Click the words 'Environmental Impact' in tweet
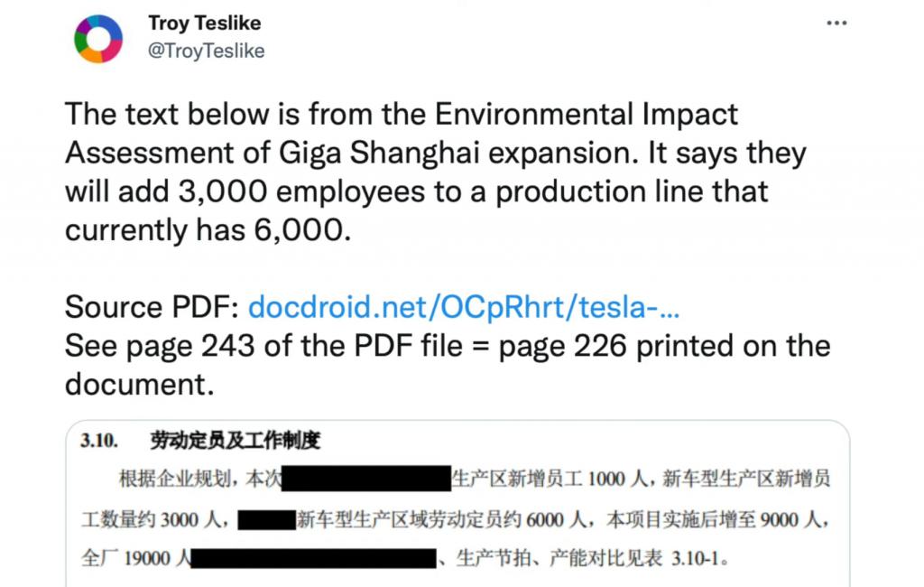This screenshot has width=924, height=587. pyautogui.click(x=587, y=115)
